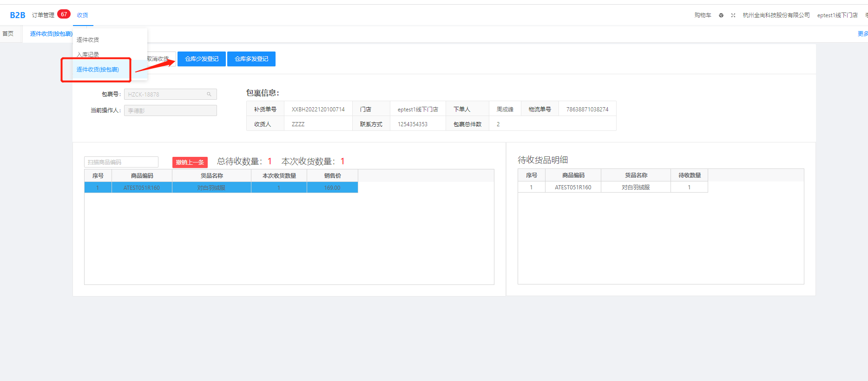
Task: Focus the 扫描商品编码 input field
Action: click(121, 162)
